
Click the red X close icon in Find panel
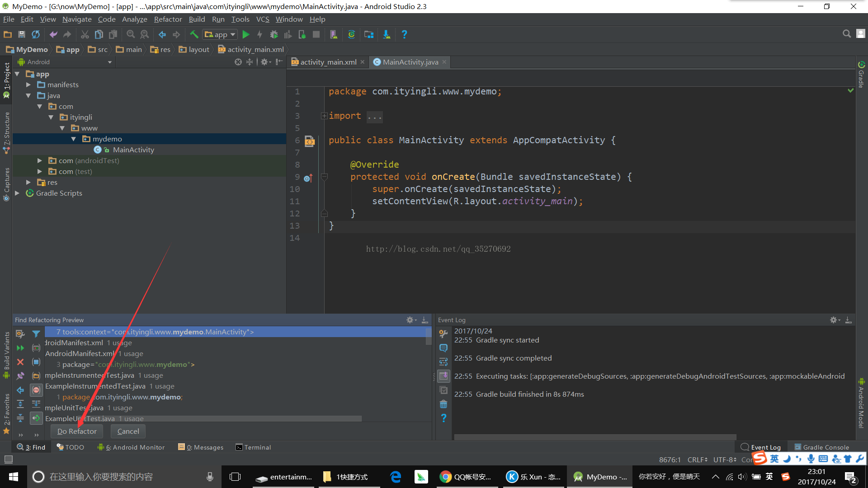20,362
